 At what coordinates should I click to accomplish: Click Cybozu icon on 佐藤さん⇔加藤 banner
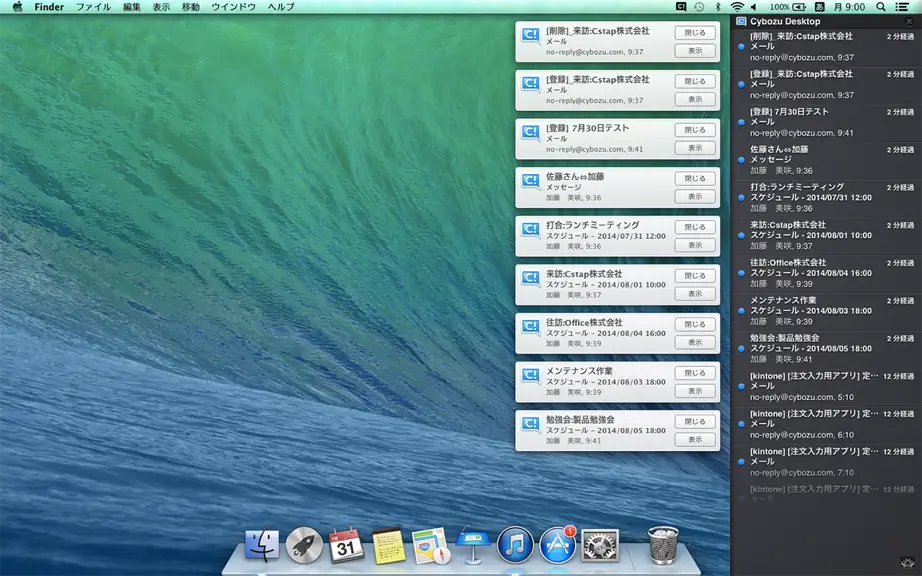point(530,180)
